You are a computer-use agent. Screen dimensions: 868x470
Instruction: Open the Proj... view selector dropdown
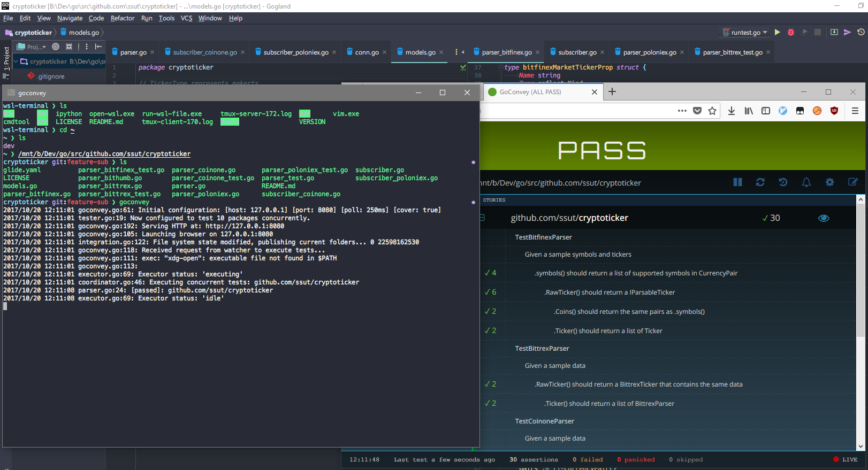(32, 47)
